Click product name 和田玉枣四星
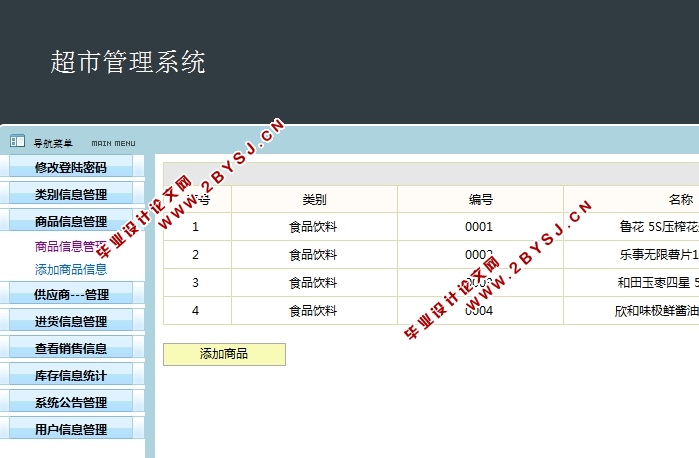699x458 pixels. point(658,282)
